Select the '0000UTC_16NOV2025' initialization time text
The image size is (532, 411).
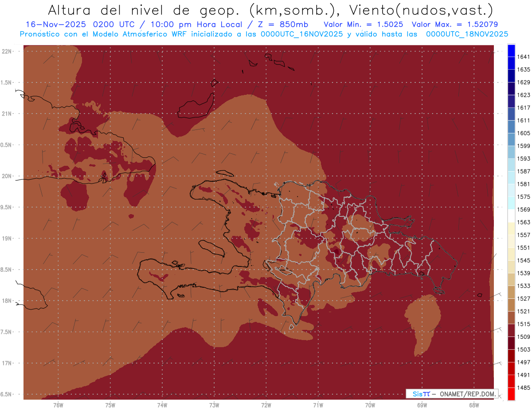click(x=301, y=34)
